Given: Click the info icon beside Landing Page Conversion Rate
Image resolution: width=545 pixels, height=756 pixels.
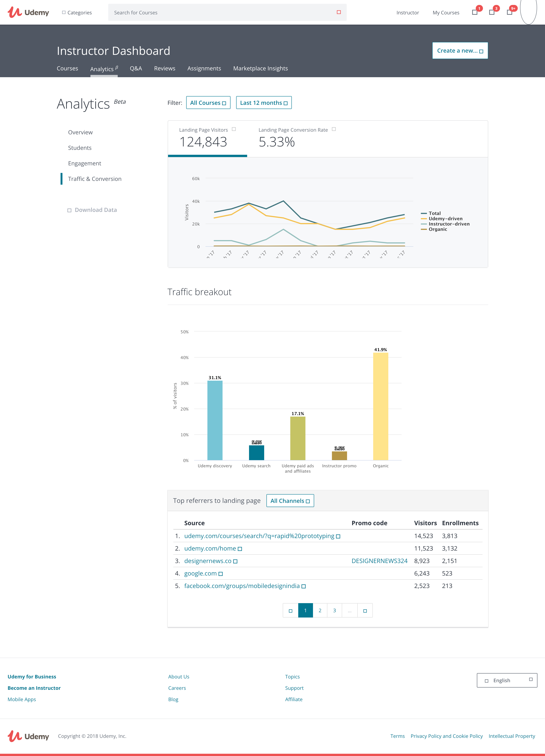Looking at the screenshot, I should [334, 129].
